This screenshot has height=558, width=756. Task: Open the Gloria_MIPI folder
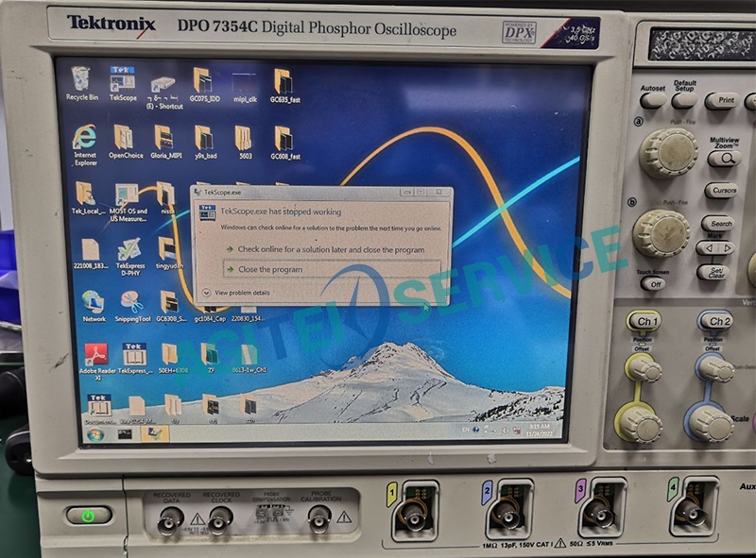tap(166, 142)
